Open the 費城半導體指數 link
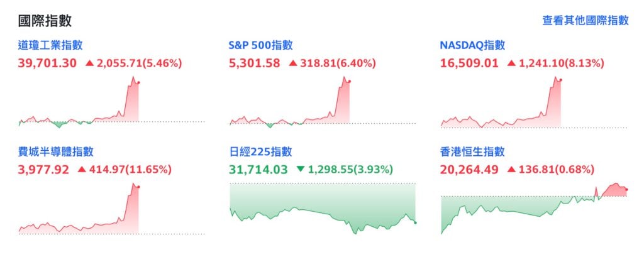This screenshot has height=262, width=644. [x=56, y=151]
